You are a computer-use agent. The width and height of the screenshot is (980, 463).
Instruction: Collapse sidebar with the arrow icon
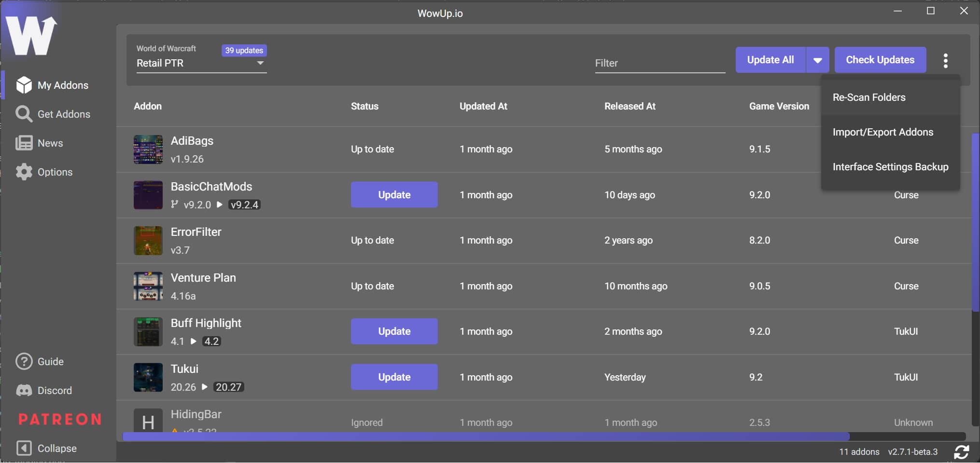coord(24,448)
